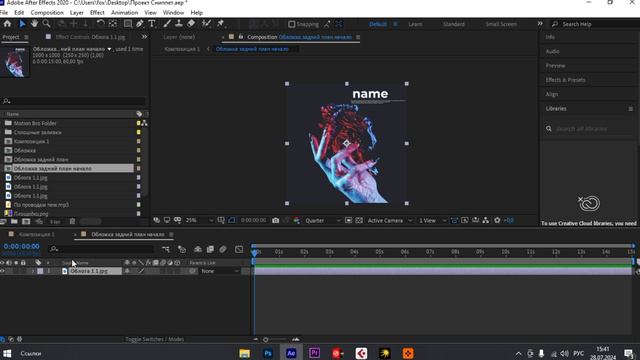The image size is (640, 360).
Task: Select the Roto Brush tool
Action: pos(206,24)
